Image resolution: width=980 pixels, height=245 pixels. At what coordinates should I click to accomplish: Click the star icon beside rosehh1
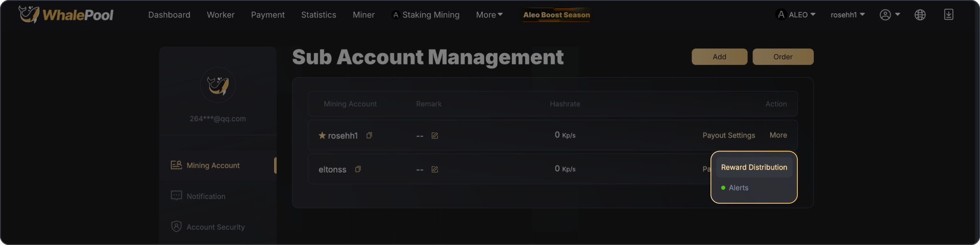(x=322, y=135)
